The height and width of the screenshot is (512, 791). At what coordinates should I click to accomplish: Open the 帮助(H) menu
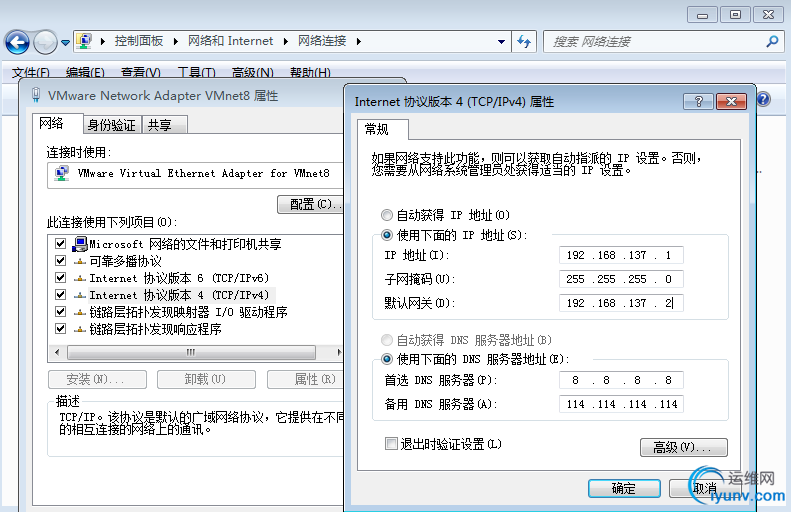[310, 73]
